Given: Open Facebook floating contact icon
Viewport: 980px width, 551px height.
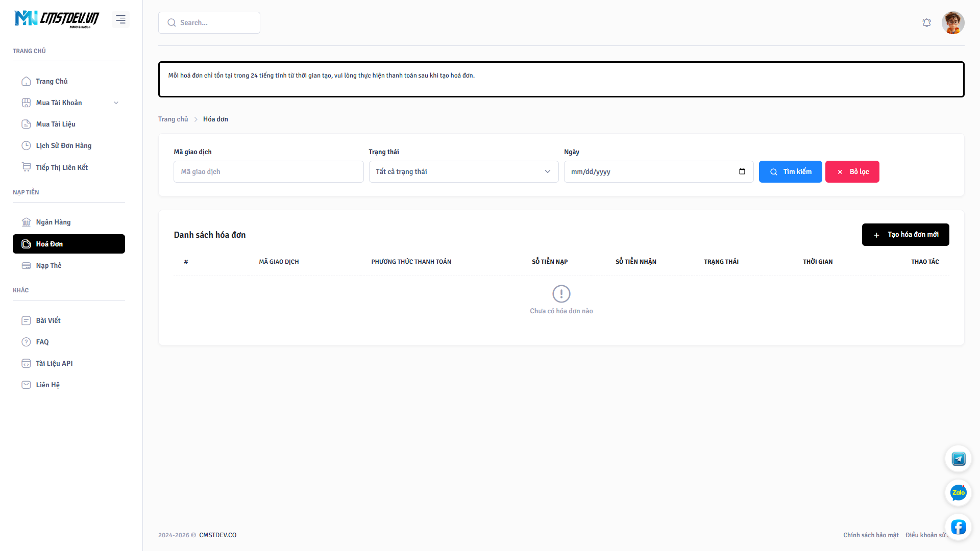Looking at the screenshot, I should point(958,527).
